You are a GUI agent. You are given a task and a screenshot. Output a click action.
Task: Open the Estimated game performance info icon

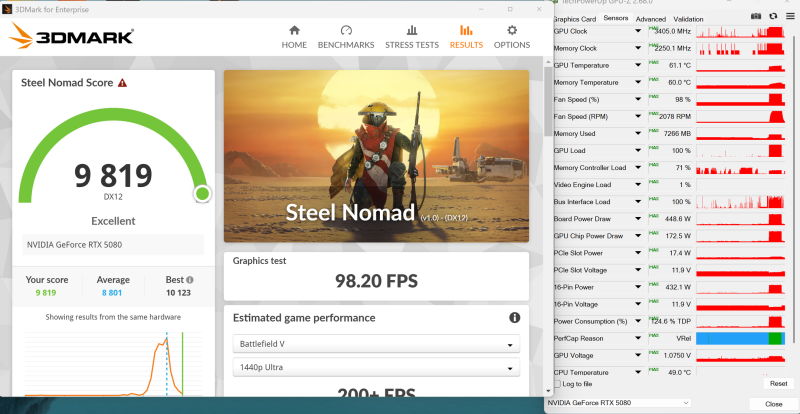[514, 318]
